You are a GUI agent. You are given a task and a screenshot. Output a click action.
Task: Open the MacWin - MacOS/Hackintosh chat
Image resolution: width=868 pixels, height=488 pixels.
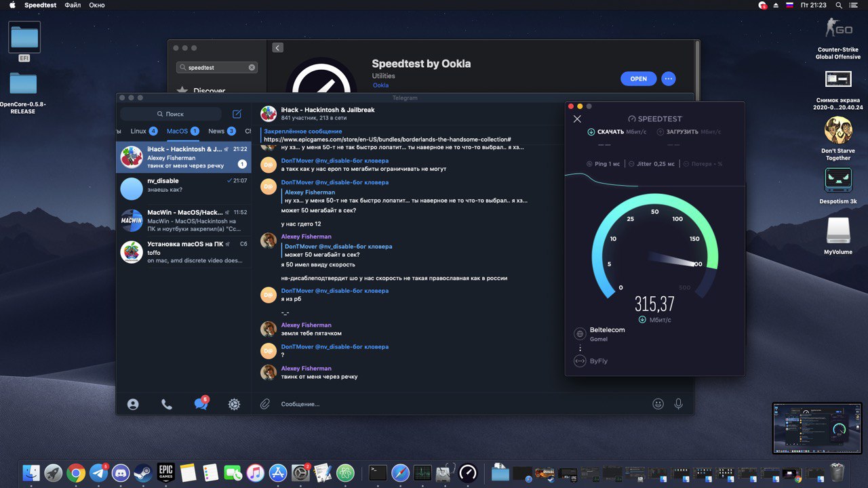coord(184,220)
